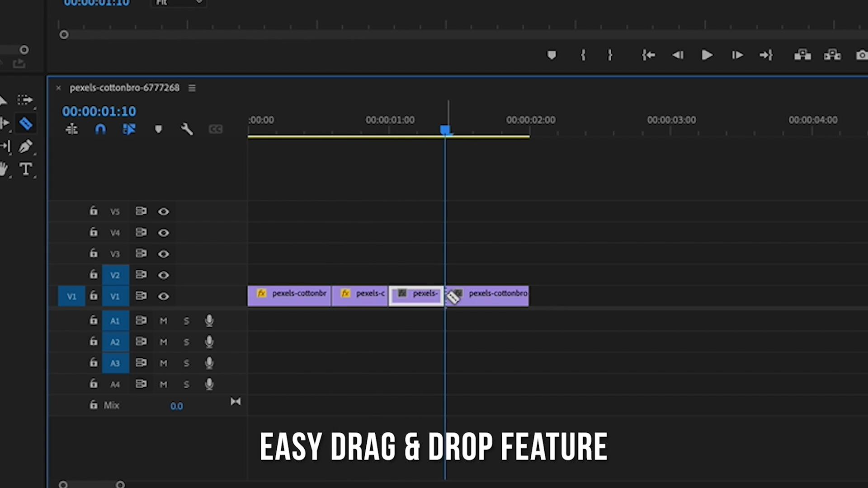This screenshot has height=488, width=868.
Task: Enable voice-over record on A3
Action: click(209, 363)
